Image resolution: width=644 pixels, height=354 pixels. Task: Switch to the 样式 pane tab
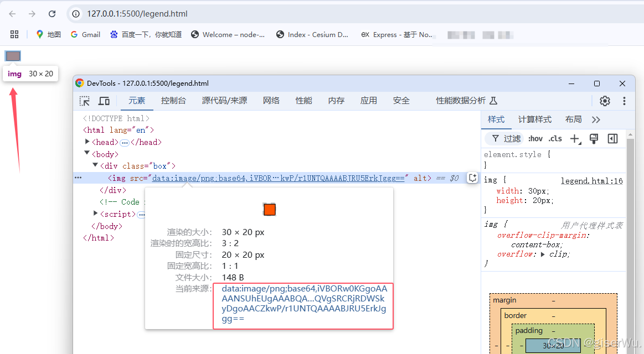pyautogui.click(x=496, y=119)
